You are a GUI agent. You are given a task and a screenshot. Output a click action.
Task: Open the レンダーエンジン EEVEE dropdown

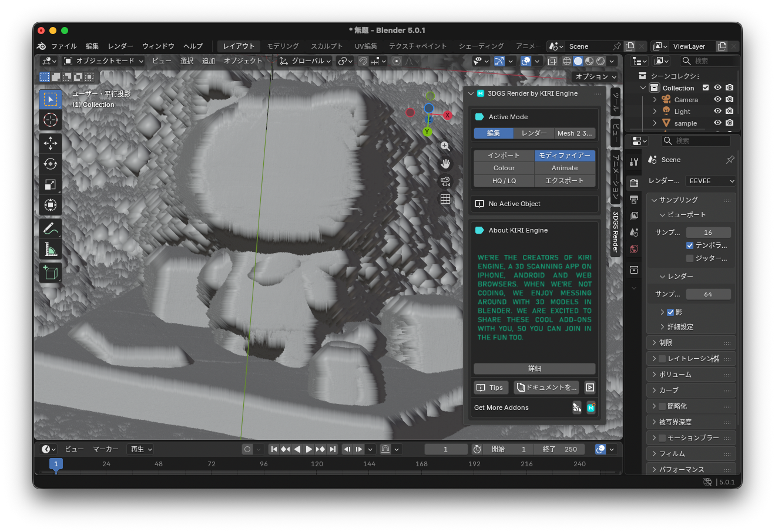710,181
